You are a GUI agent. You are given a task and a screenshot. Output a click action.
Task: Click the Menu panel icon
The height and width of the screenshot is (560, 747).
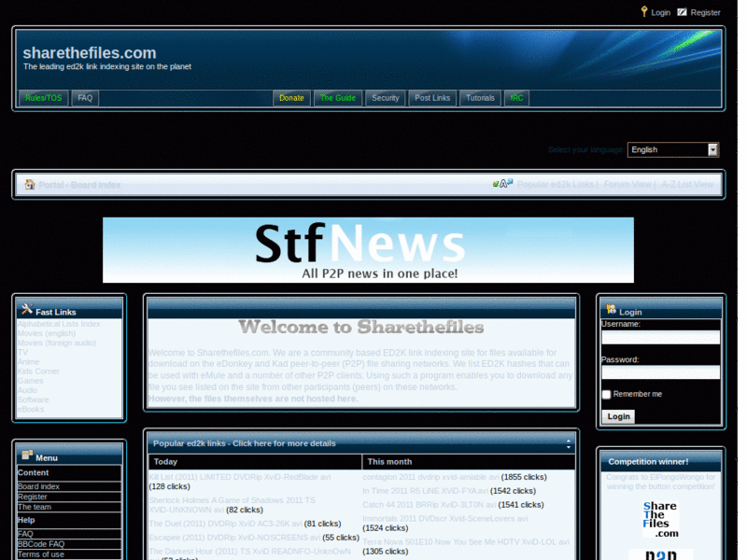[27, 455]
